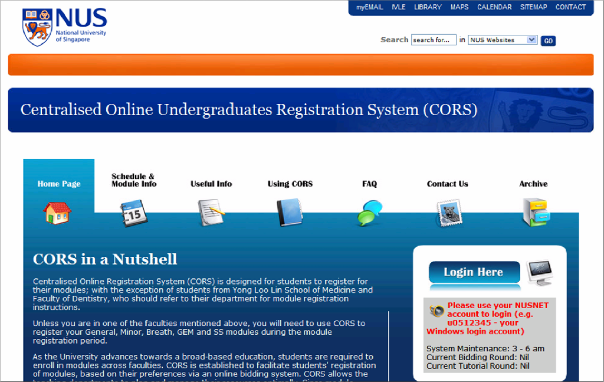This screenshot has height=382, width=604.
Task: Click the document and pencil Useful Info icon
Action: (211, 212)
